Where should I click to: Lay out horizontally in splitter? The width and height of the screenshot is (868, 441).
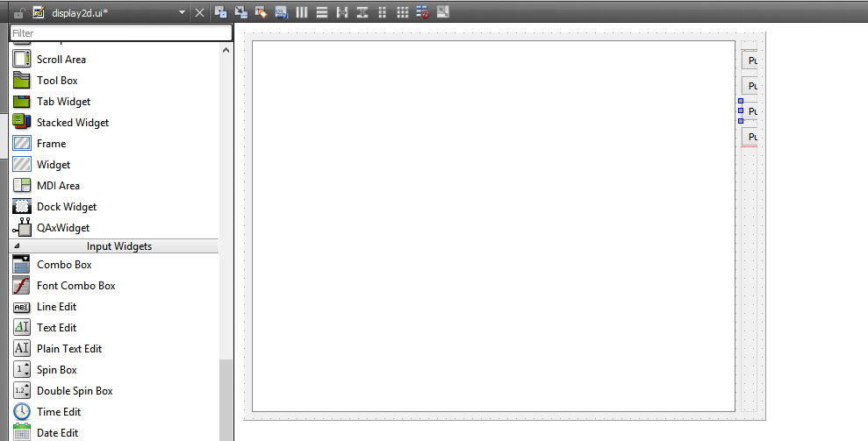pyautogui.click(x=342, y=12)
